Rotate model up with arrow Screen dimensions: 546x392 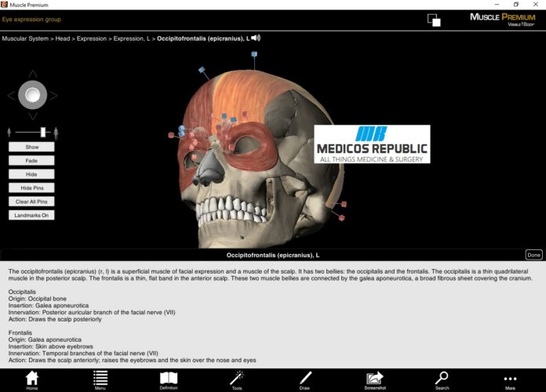click(x=33, y=74)
